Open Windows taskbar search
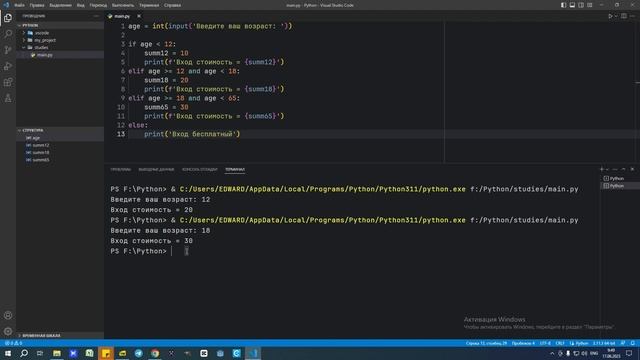This screenshot has height=360, width=640. (x=24, y=353)
